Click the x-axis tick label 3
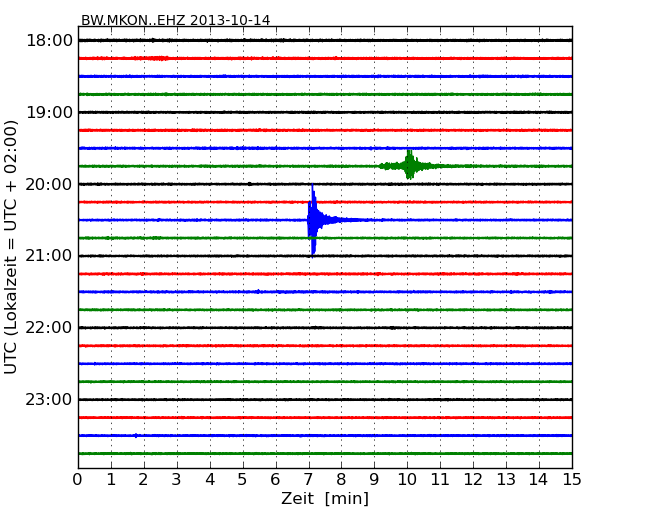Image resolution: width=650 pixels, height=520 pixels. (177, 480)
